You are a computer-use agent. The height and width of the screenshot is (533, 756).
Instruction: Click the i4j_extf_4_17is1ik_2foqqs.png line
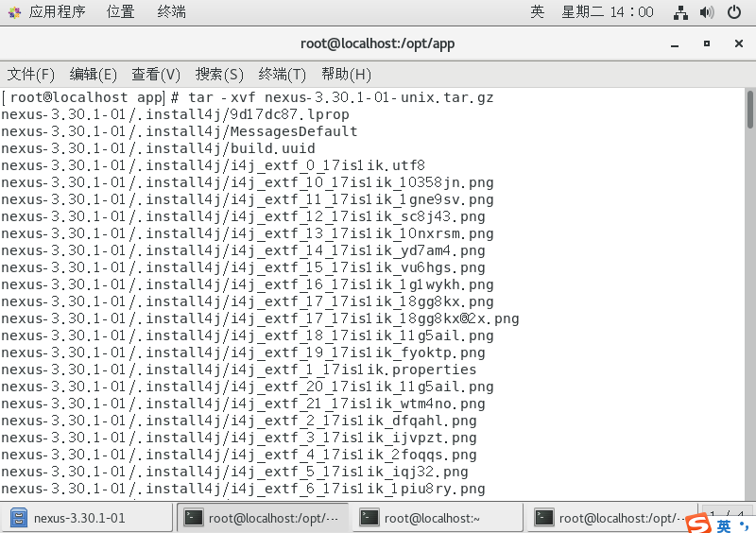[239, 455]
